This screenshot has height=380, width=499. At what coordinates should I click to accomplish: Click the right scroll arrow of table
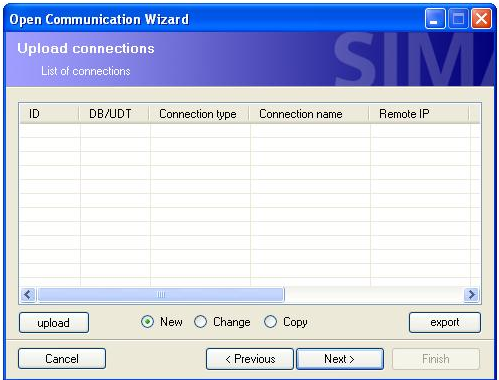point(471,295)
